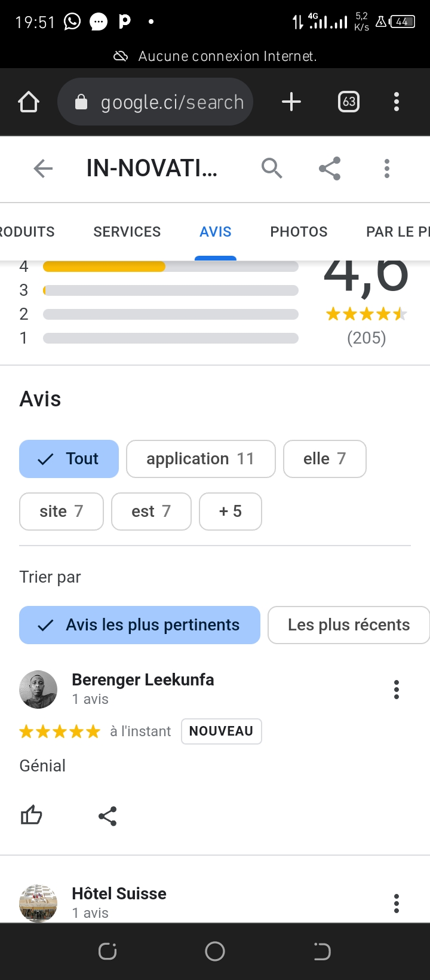Image resolution: width=430 pixels, height=980 pixels.
Task: Open options menu for Berenger Leekunfa's review
Action: (x=397, y=690)
